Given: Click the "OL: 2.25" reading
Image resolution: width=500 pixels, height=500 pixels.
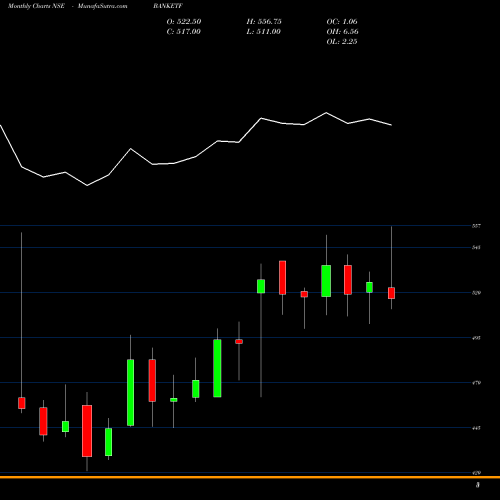Looking at the screenshot, I should click(342, 41).
